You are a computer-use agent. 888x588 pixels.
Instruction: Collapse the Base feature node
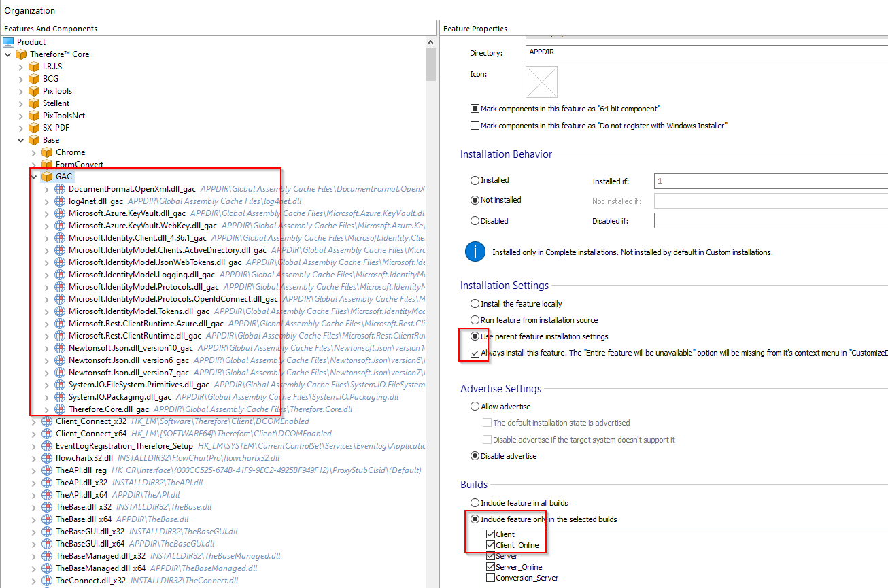pyautogui.click(x=20, y=140)
